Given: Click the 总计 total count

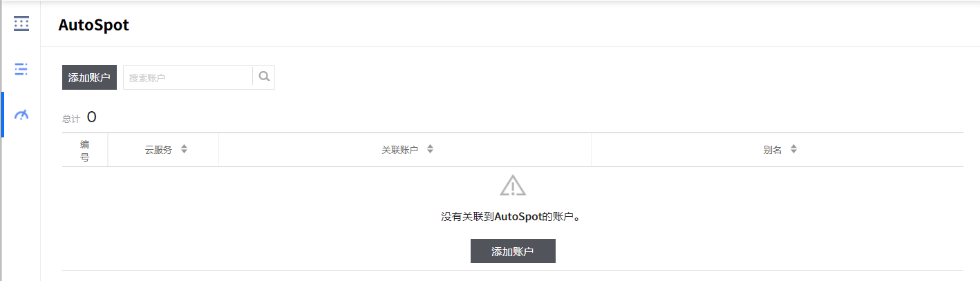Looking at the screenshot, I should [79, 118].
